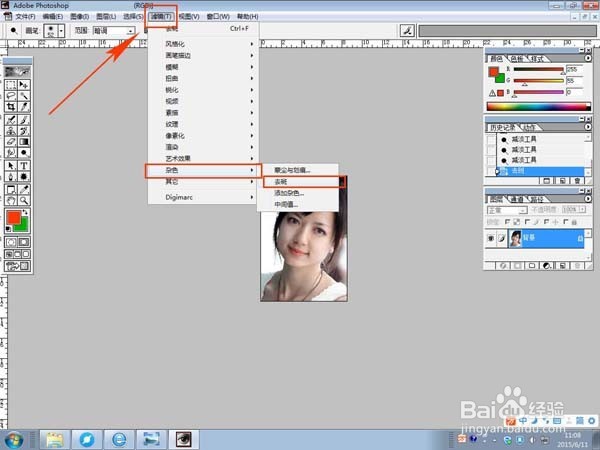The image size is (600, 450).
Task: Open brush picker dropdown arrow
Action: [61, 31]
